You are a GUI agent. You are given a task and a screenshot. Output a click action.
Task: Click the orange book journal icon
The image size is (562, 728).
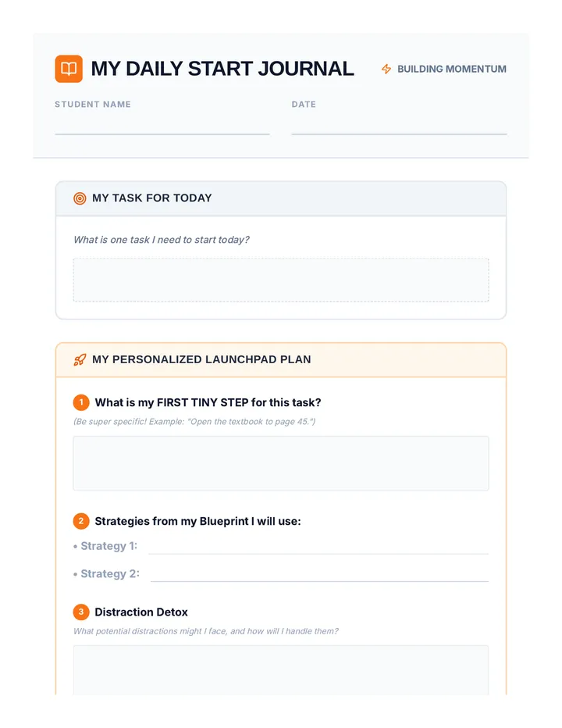click(69, 69)
